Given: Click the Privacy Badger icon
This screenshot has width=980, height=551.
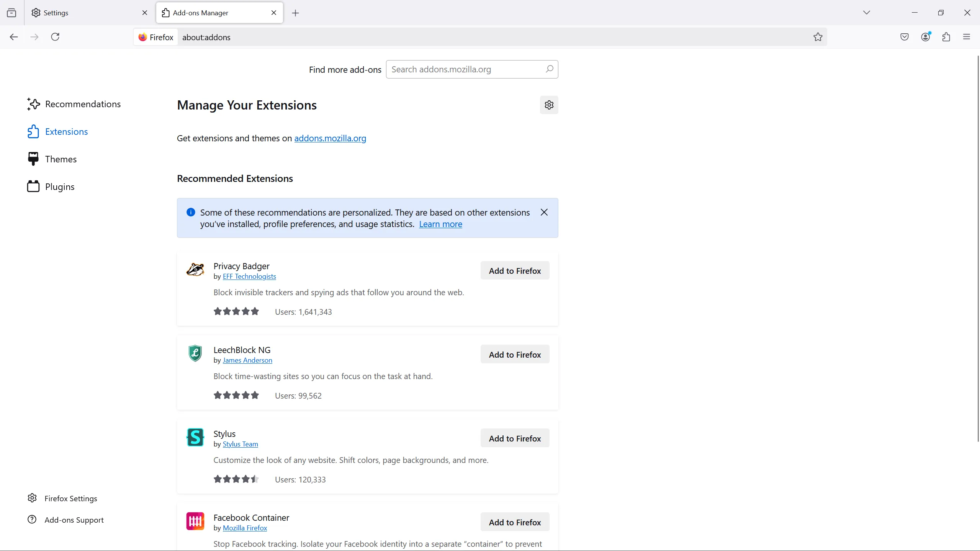Looking at the screenshot, I should (x=195, y=270).
